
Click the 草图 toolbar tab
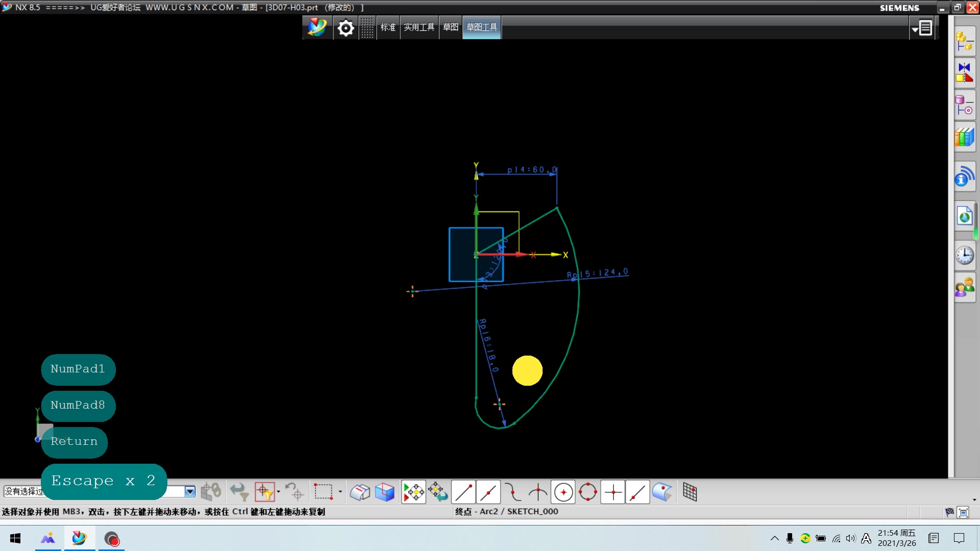[450, 28]
